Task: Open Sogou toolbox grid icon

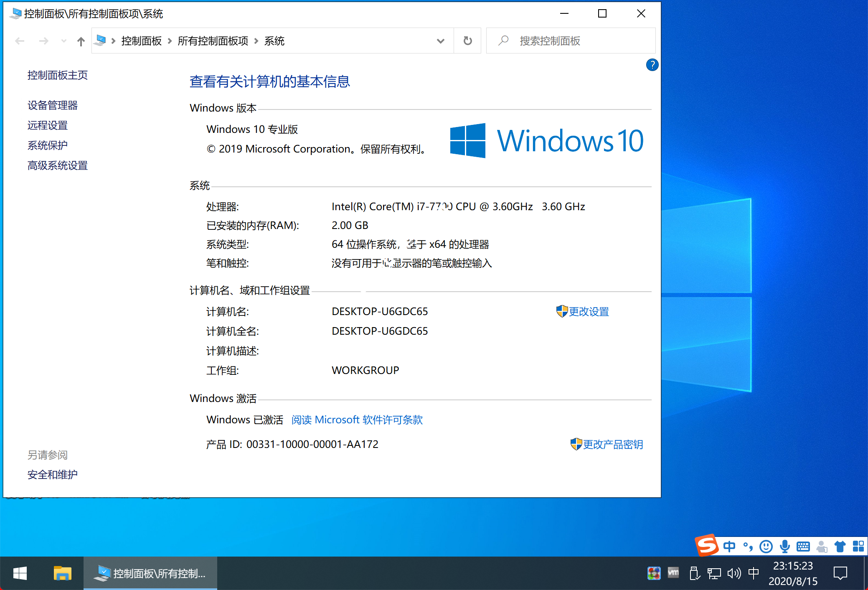Action: point(858,546)
